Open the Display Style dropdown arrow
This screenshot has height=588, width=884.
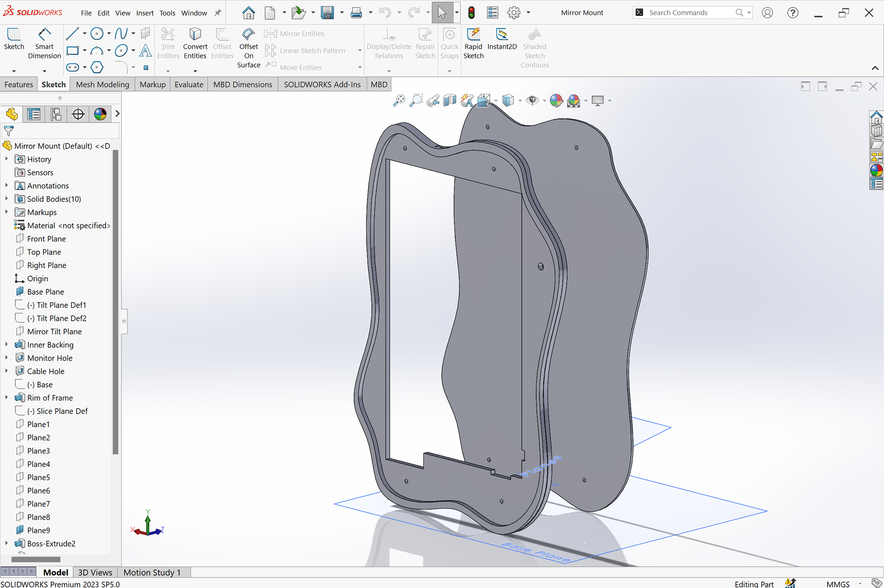pyautogui.click(x=520, y=100)
